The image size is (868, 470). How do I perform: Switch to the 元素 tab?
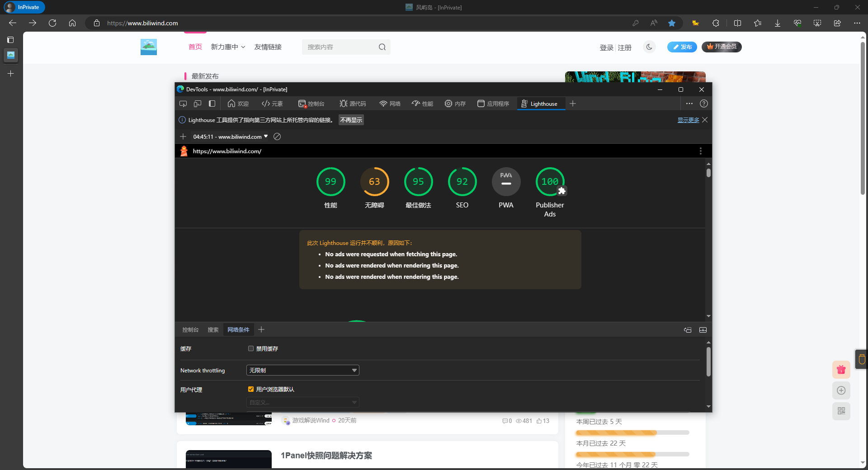272,103
